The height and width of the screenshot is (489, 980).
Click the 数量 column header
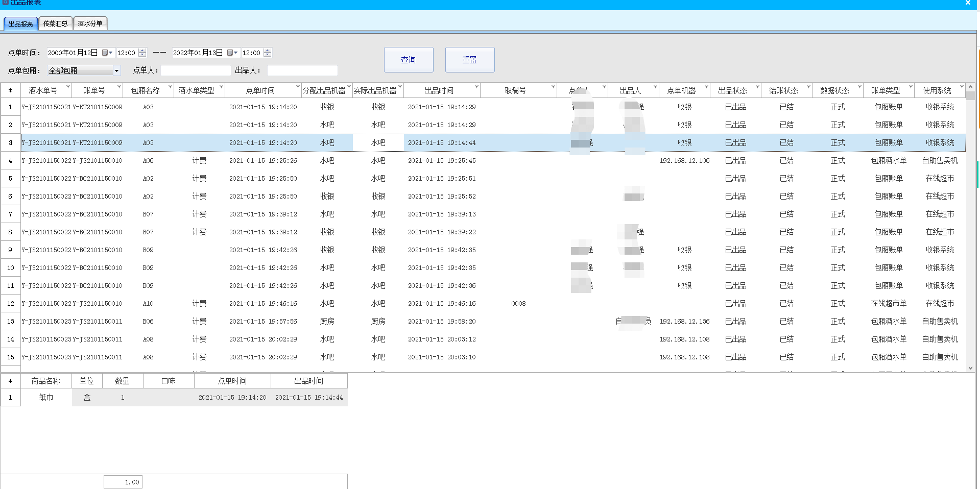[123, 381]
